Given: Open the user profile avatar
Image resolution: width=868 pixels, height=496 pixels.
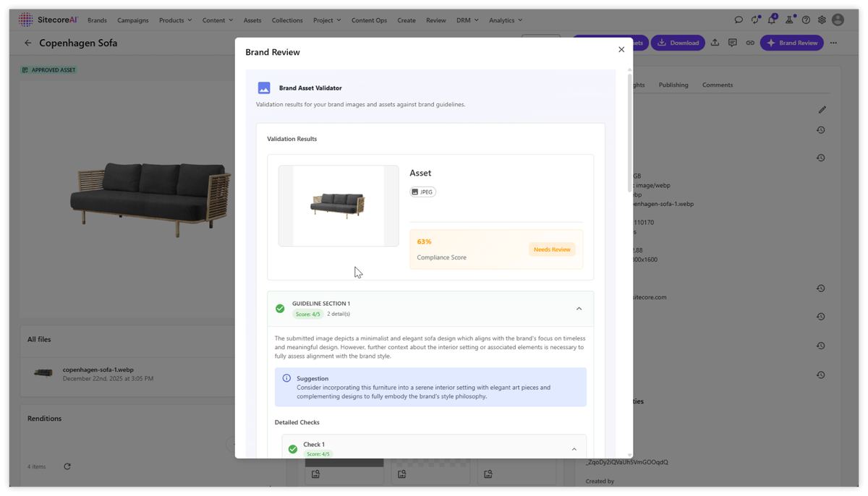Looking at the screenshot, I should tap(838, 20).
